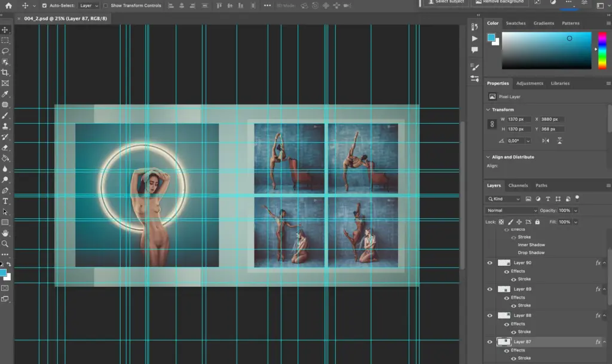Click the Drop Shadow effect entry
Image resolution: width=612 pixels, height=364 pixels.
[x=531, y=253]
